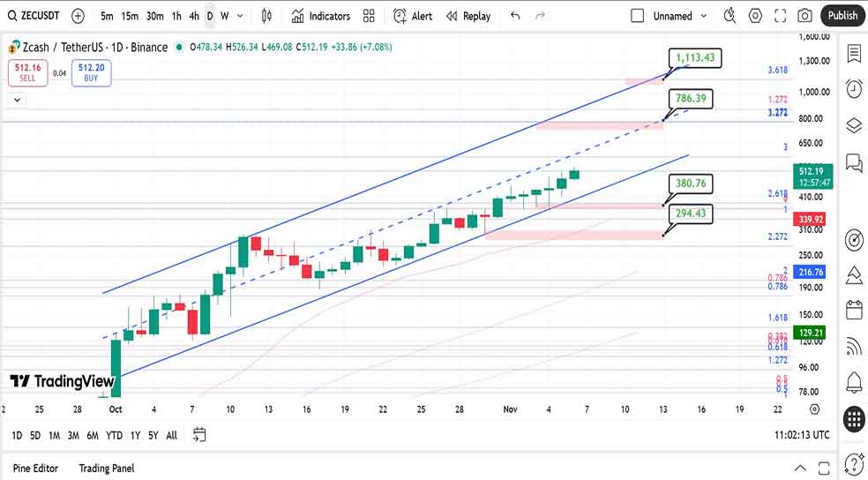The width and height of the screenshot is (868, 480).
Task: Expand the Unnamed layout dropdown
Action: click(x=703, y=16)
